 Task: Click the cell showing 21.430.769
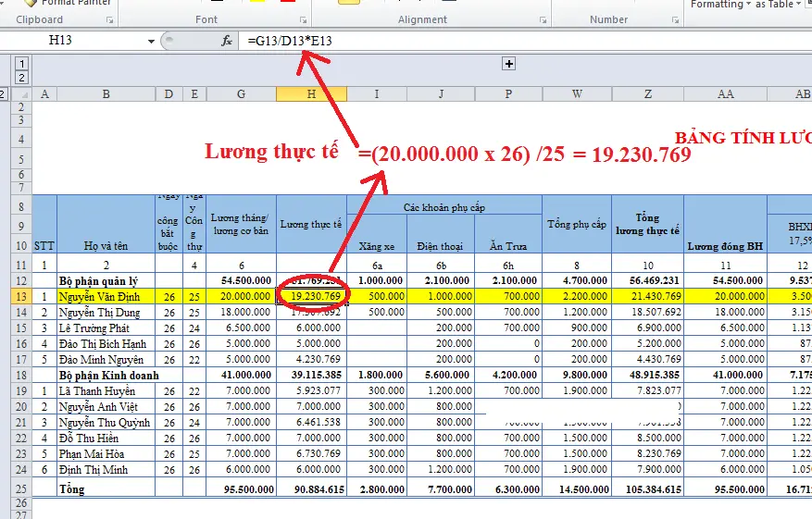click(x=648, y=296)
